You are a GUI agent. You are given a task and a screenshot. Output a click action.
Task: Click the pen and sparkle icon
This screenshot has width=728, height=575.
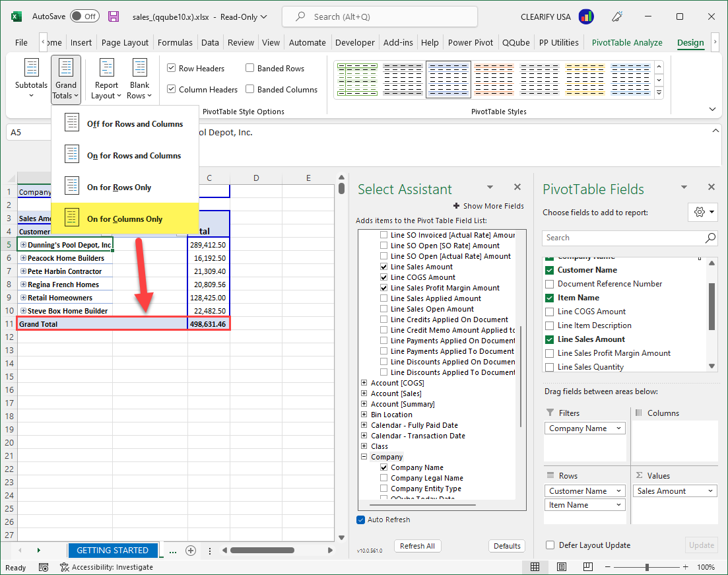617,17
